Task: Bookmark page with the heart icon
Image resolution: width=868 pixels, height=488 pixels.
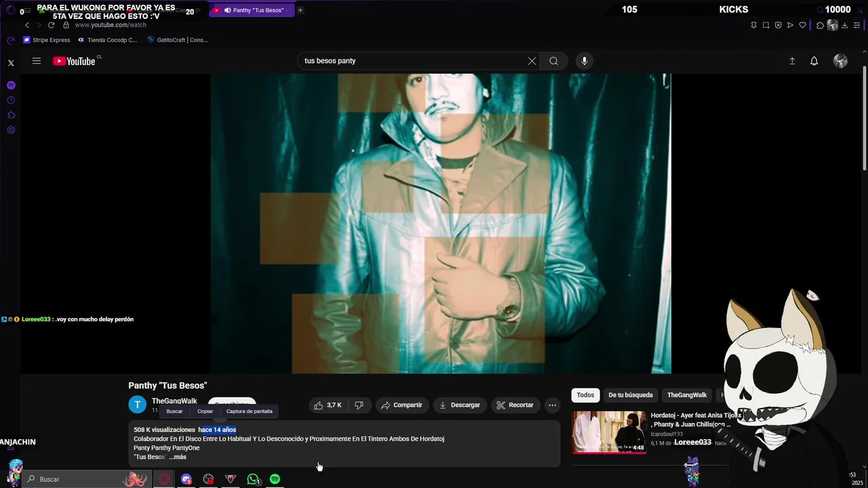Action: tap(802, 25)
